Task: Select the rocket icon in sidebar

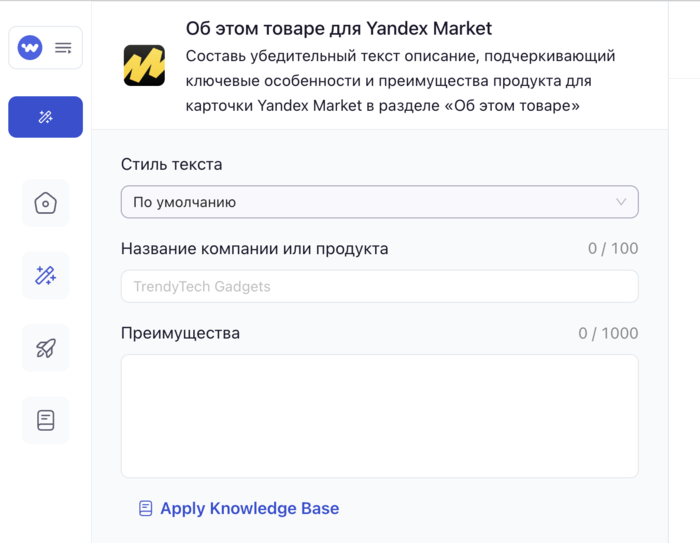Action: click(x=45, y=348)
